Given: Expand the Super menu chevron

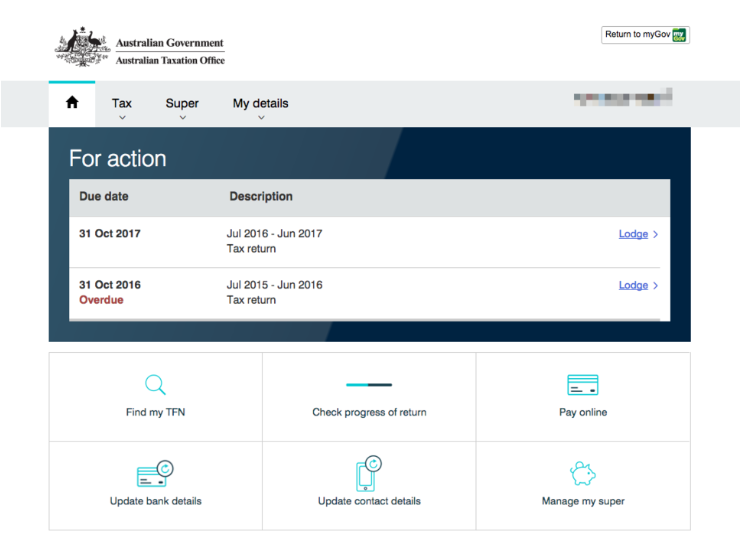Looking at the screenshot, I should point(183,118).
